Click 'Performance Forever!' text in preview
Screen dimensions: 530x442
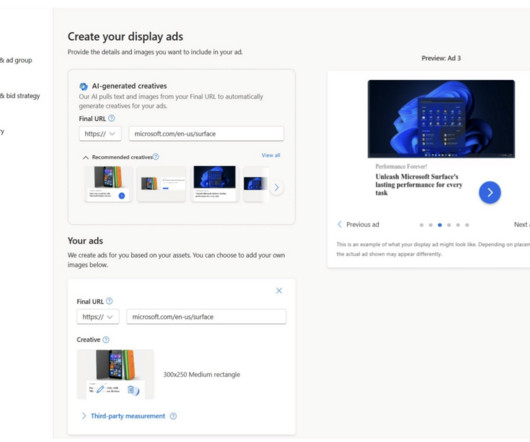click(401, 166)
